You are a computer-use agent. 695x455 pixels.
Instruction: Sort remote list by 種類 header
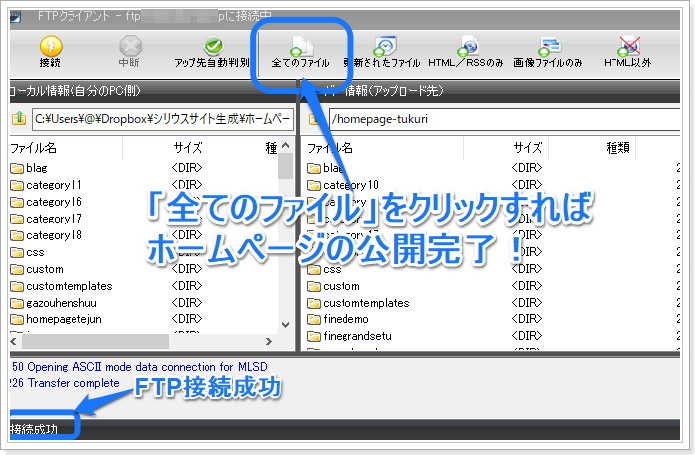pyautogui.click(x=618, y=148)
